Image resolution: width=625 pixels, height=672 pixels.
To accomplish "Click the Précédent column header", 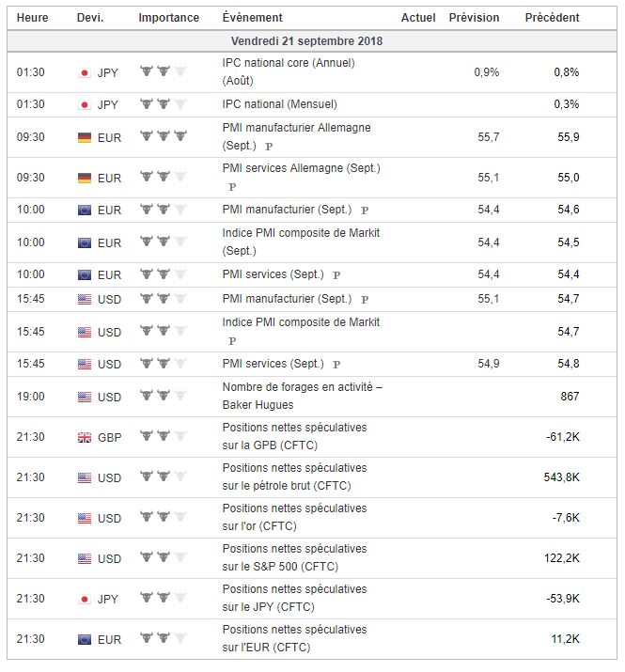I will (552, 18).
